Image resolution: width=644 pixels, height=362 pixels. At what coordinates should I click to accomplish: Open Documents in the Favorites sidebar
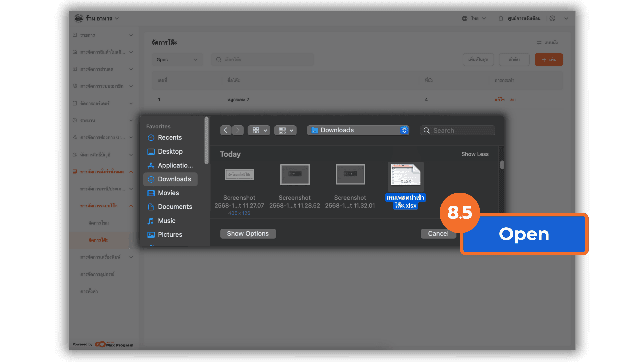175,207
